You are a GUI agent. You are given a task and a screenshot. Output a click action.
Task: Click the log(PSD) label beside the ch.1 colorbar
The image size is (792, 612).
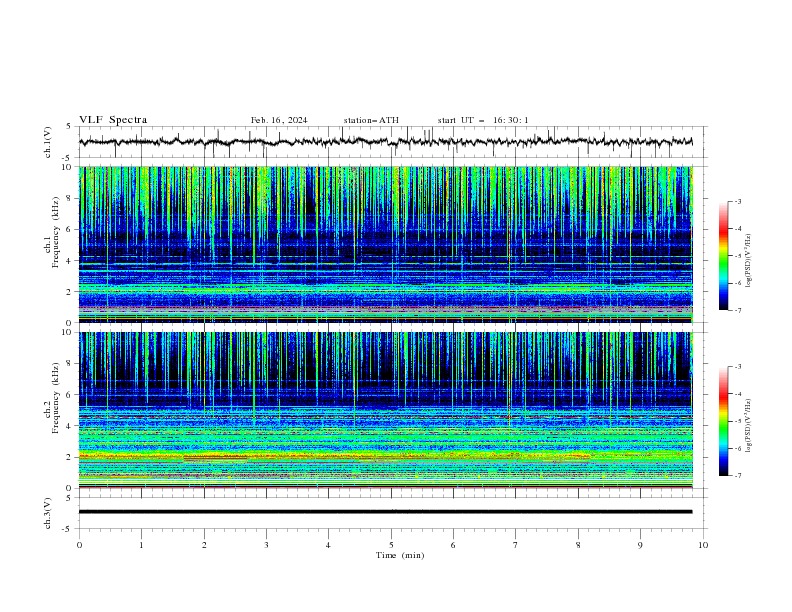(749, 261)
